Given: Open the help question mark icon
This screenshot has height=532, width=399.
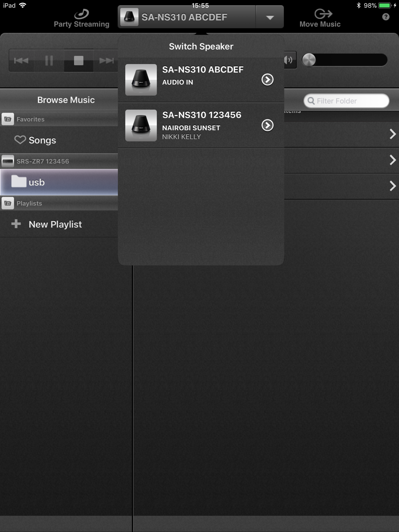Looking at the screenshot, I should click(386, 17).
